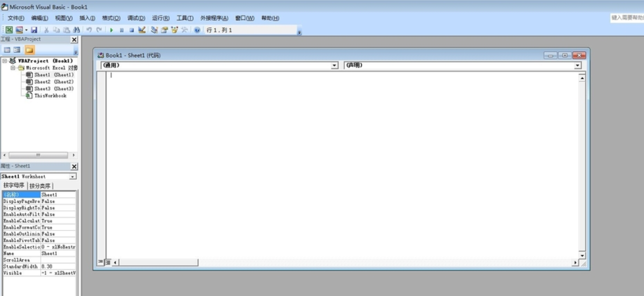Paste clipboard contents via the toolbar

coord(66,29)
